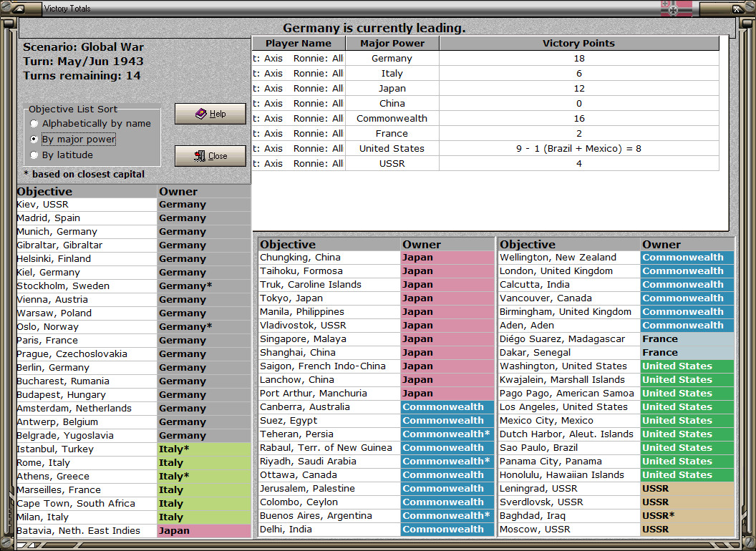
Task: Select the France cell in the Major Power column
Action: coord(392,133)
